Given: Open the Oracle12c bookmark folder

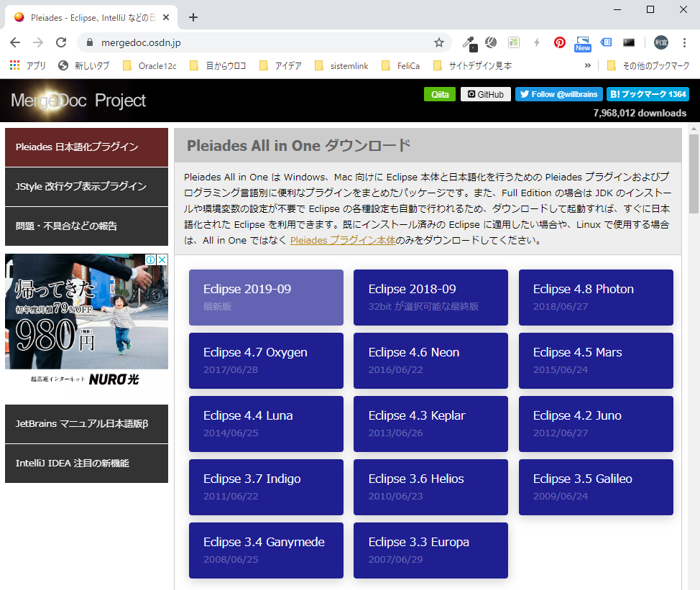Looking at the screenshot, I should (x=149, y=65).
